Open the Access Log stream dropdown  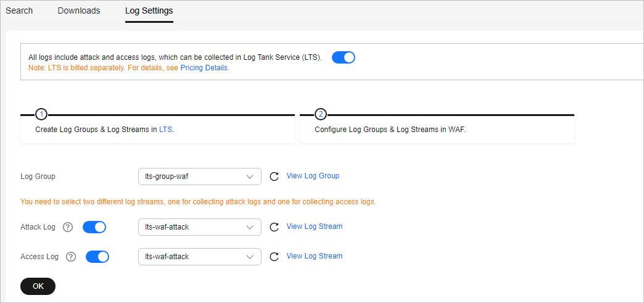pos(200,257)
